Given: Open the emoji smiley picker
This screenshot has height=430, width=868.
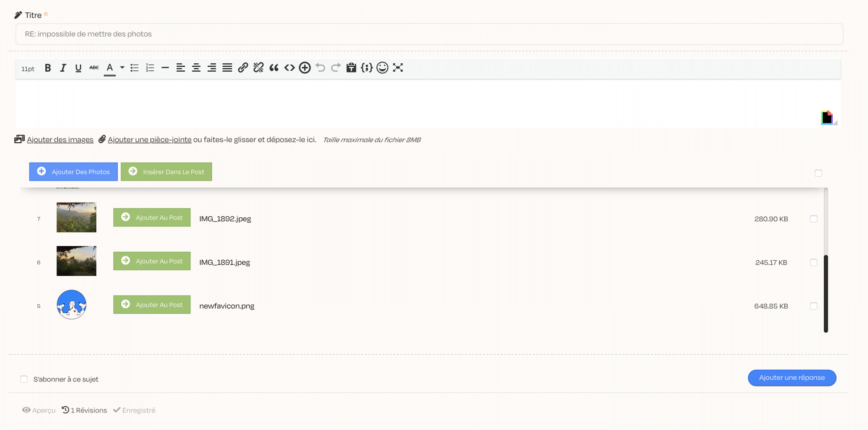Looking at the screenshot, I should coord(382,68).
